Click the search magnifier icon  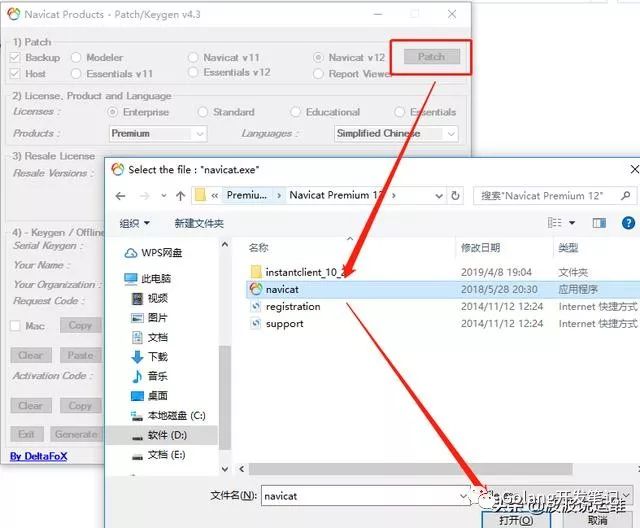coord(625,196)
